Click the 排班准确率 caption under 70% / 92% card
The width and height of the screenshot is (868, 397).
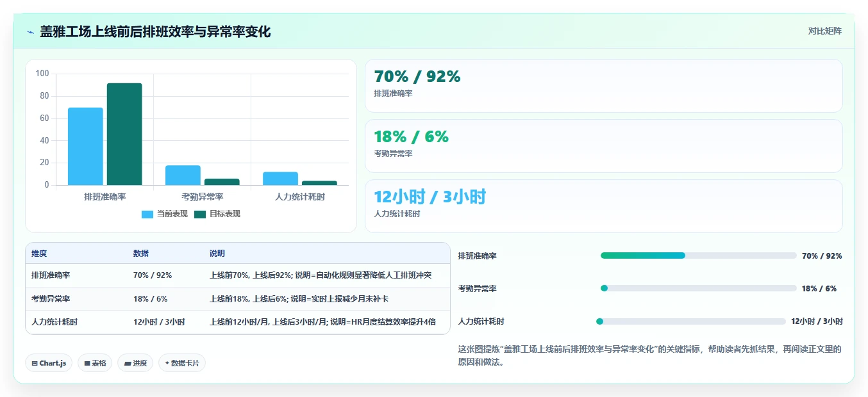tap(394, 93)
